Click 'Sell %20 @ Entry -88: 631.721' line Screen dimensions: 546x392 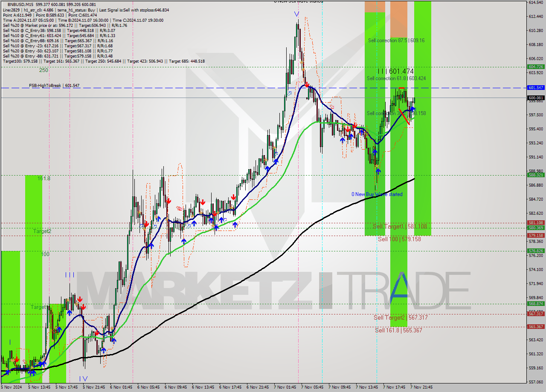tap(58, 56)
